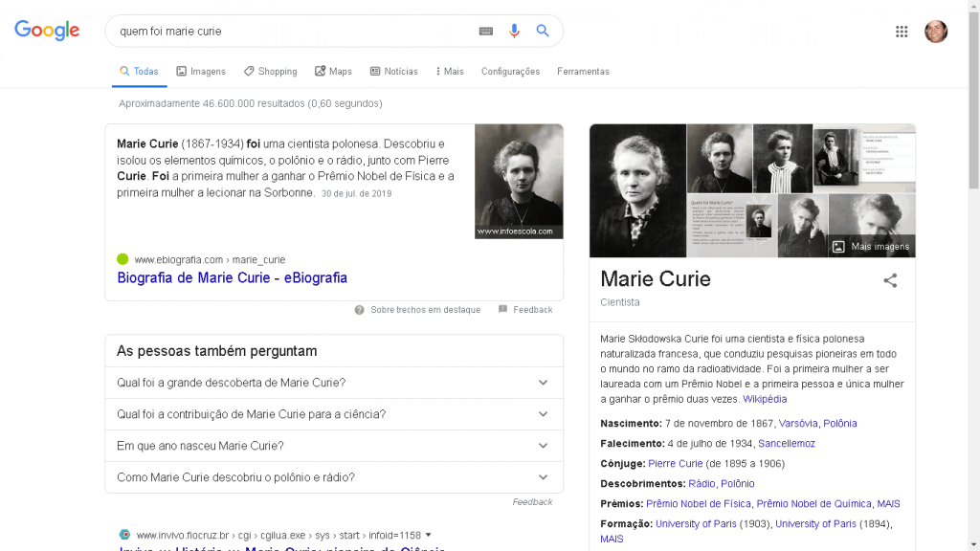Open Configurações

click(x=510, y=71)
